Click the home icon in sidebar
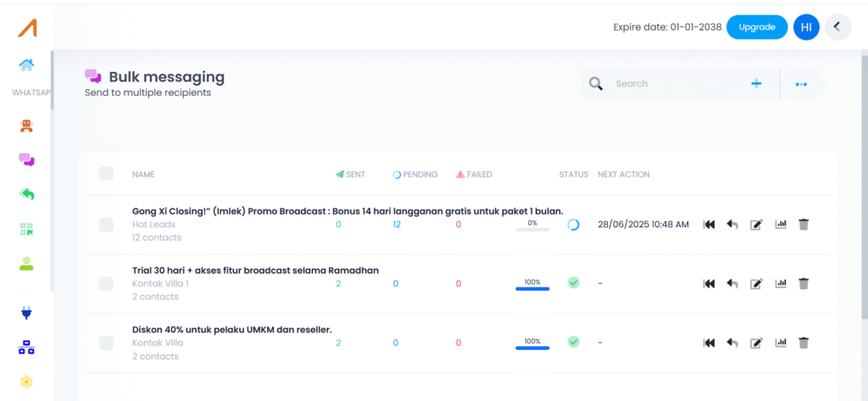The width and height of the screenshot is (868, 401). pyautogui.click(x=26, y=64)
